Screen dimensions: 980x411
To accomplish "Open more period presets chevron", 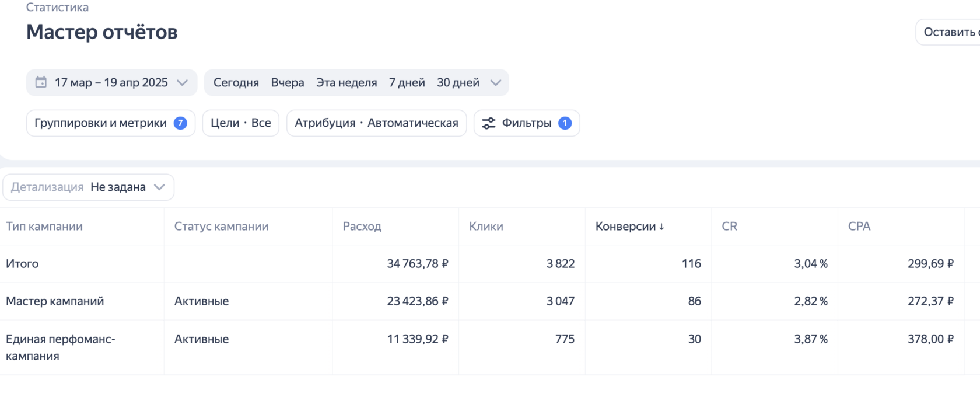I will pos(496,82).
